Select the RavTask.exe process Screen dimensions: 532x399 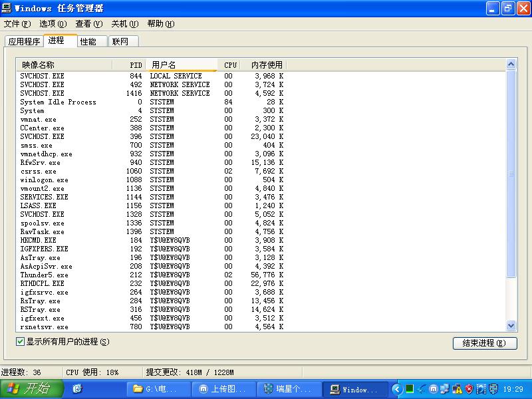[x=152, y=231]
